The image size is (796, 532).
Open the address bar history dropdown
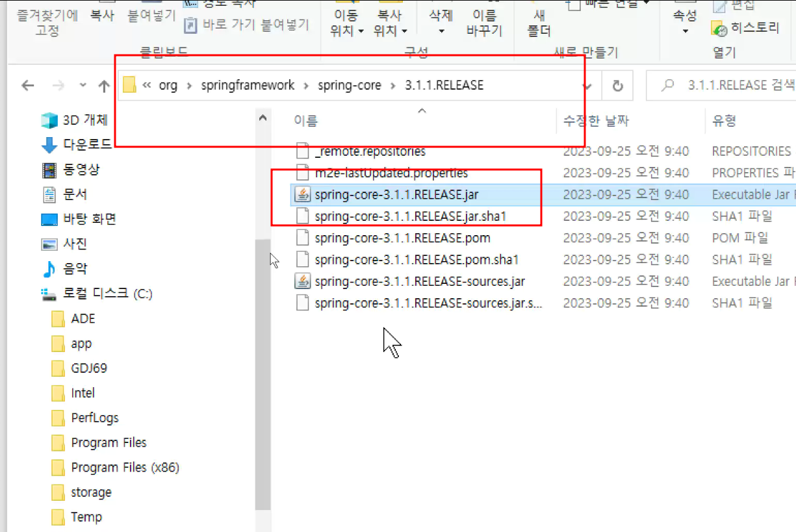588,86
